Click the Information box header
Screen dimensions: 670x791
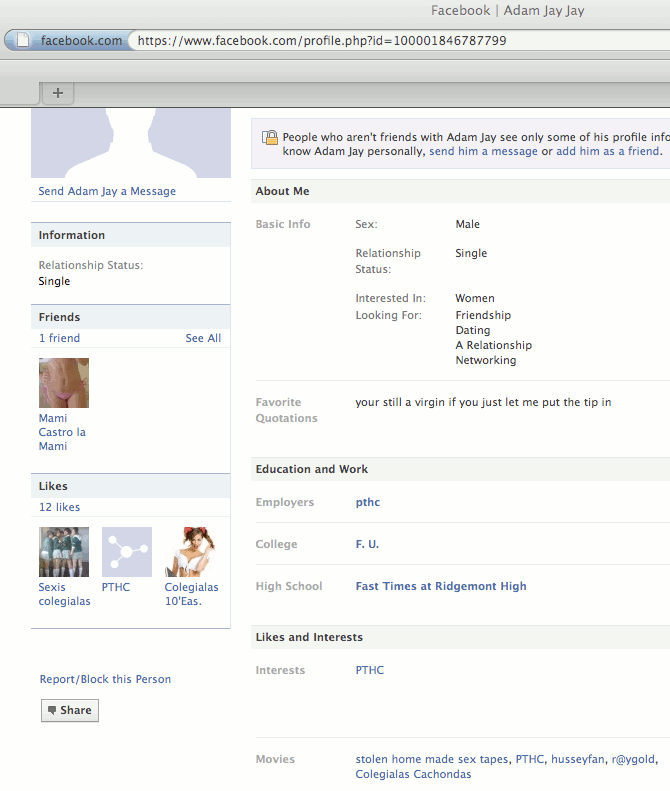(131, 235)
